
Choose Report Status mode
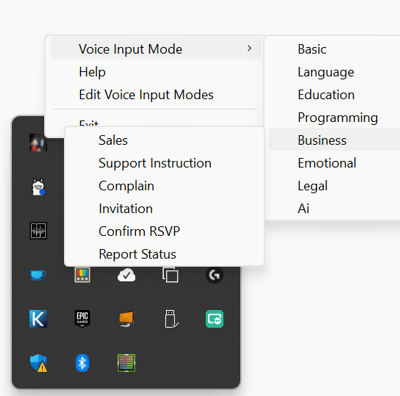pos(137,254)
